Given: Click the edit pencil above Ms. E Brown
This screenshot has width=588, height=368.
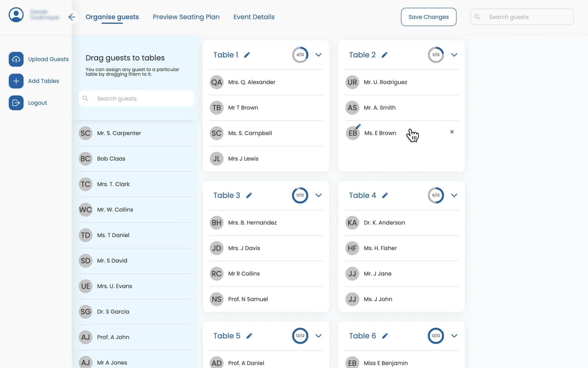Looking at the screenshot, I should pyautogui.click(x=359, y=126).
